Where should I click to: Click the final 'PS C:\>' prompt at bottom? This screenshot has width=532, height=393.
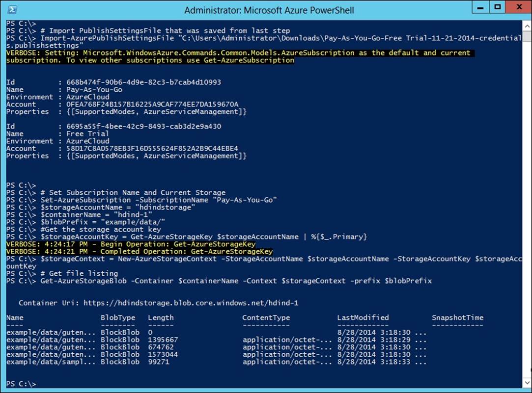coord(21,384)
